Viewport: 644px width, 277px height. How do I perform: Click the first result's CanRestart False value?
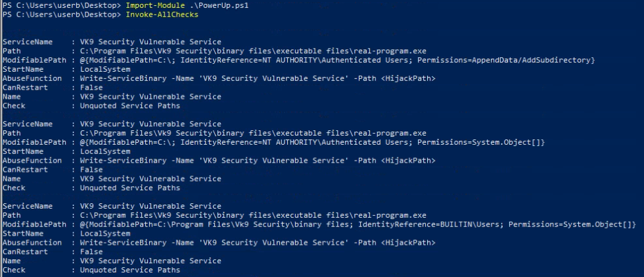click(x=91, y=88)
